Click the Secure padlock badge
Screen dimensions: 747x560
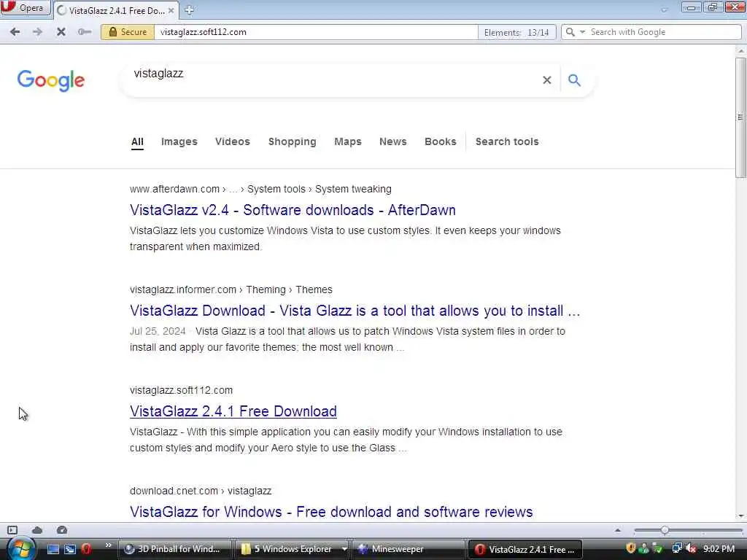[x=127, y=32]
